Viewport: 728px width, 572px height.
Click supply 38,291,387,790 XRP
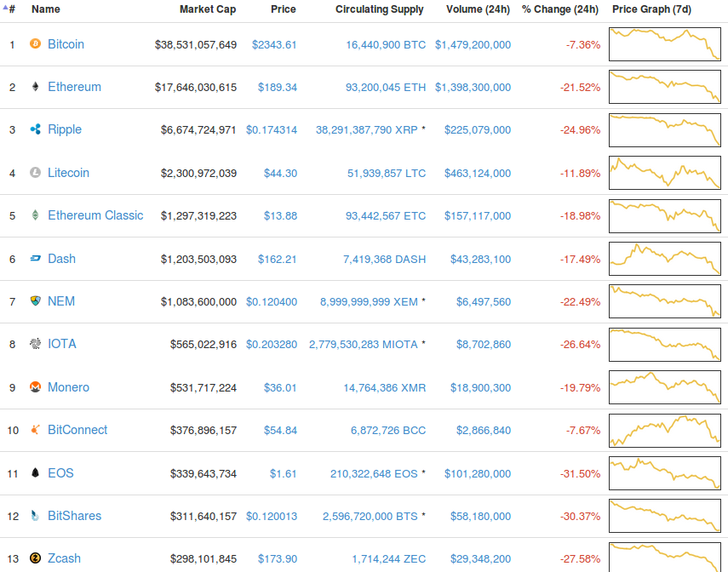click(366, 130)
